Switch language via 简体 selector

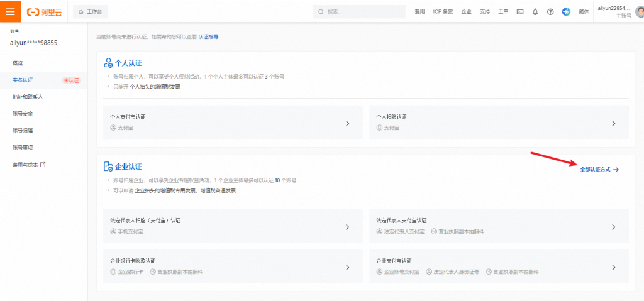click(x=584, y=12)
